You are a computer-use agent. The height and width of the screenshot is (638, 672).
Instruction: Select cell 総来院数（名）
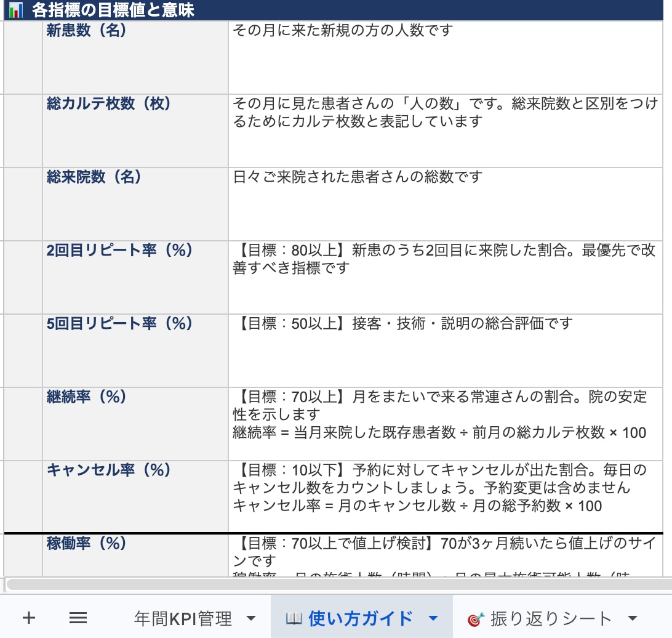pyautogui.click(x=135, y=204)
